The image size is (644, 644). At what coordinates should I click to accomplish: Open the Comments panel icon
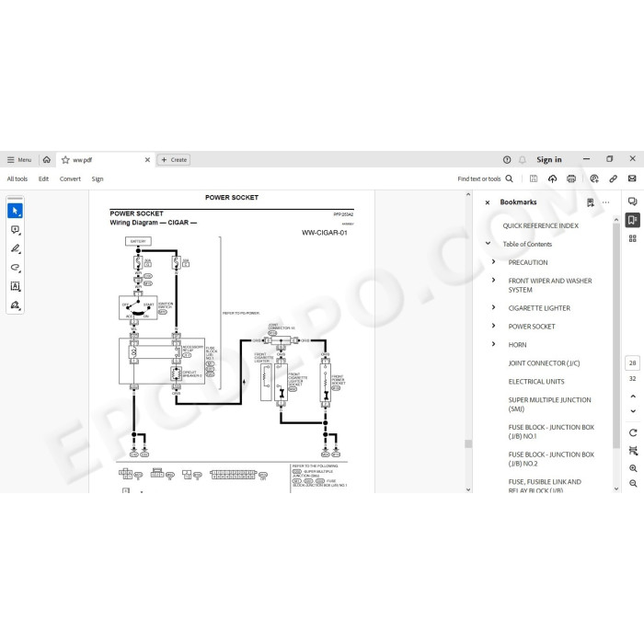pyautogui.click(x=633, y=201)
